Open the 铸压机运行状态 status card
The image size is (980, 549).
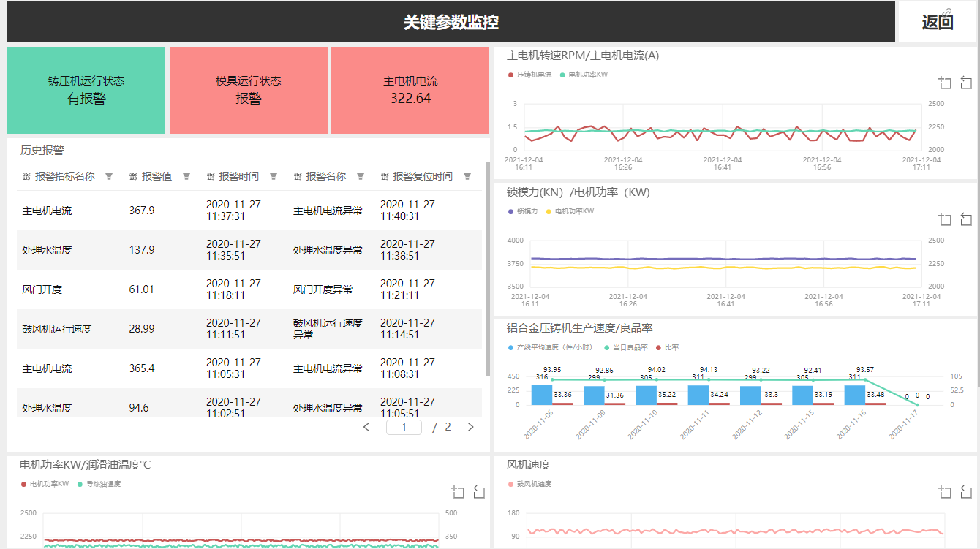[86, 91]
